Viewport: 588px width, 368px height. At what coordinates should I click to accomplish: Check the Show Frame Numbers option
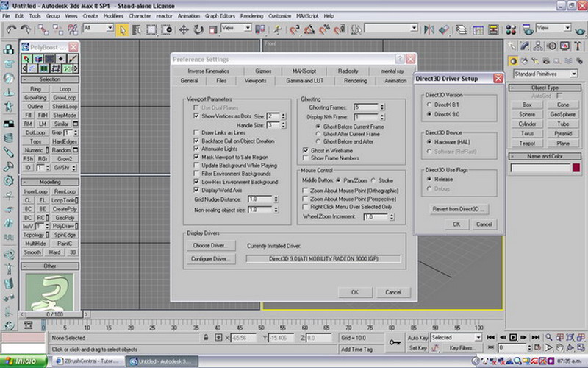(x=304, y=158)
